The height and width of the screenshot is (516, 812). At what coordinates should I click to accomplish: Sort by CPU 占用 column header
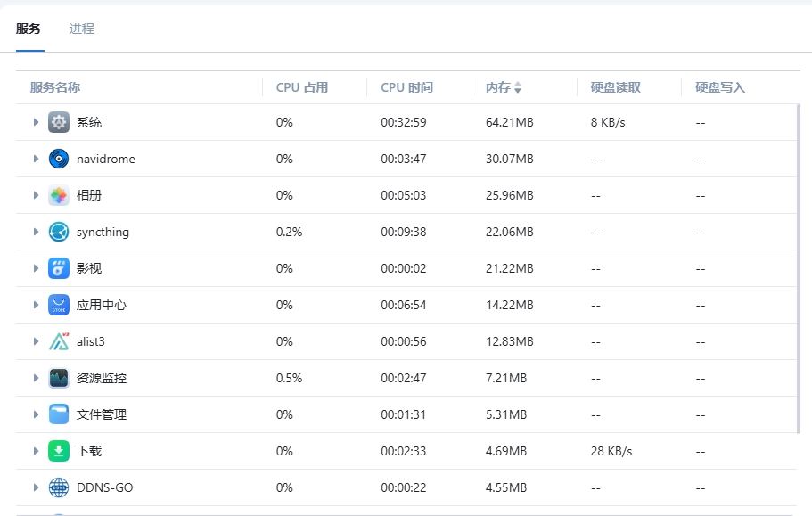pos(302,87)
